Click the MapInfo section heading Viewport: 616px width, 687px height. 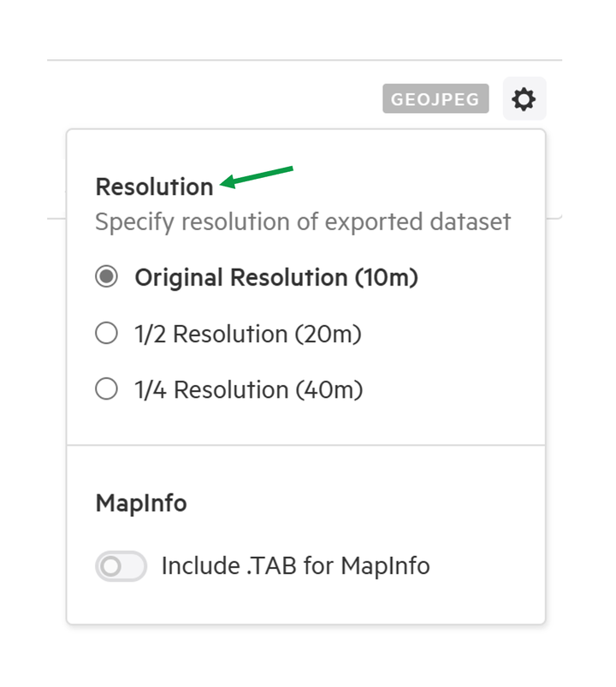(x=141, y=503)
